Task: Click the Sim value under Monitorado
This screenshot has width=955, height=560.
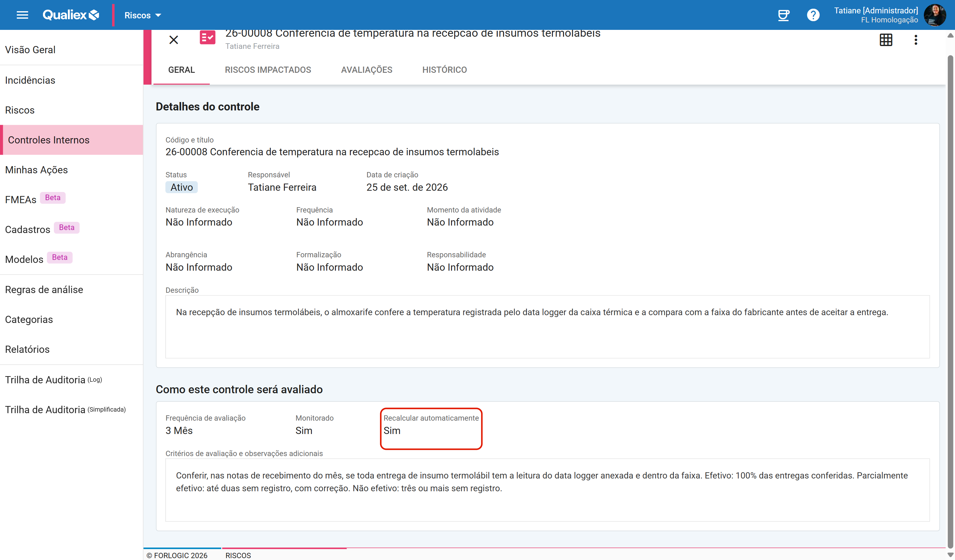Action: [x=303, y=431]
